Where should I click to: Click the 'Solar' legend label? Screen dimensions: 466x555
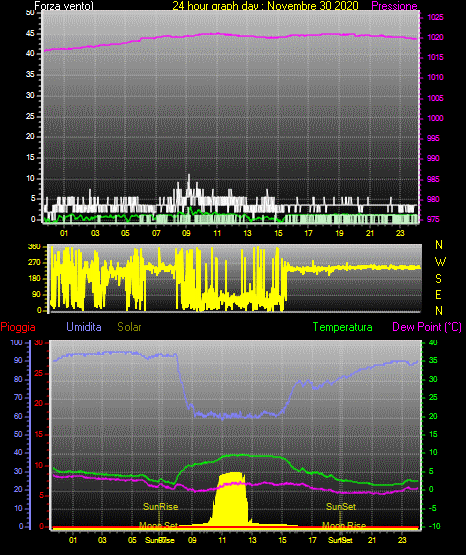129,327
